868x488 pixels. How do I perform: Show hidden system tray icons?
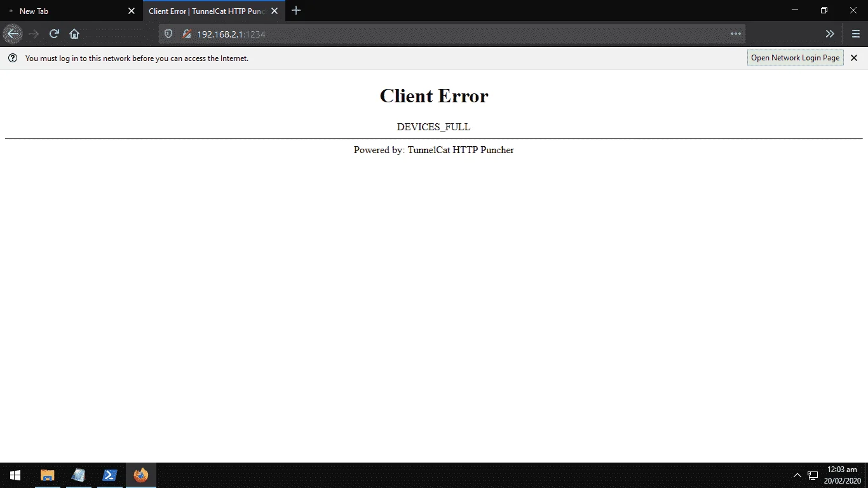(797, 475)
